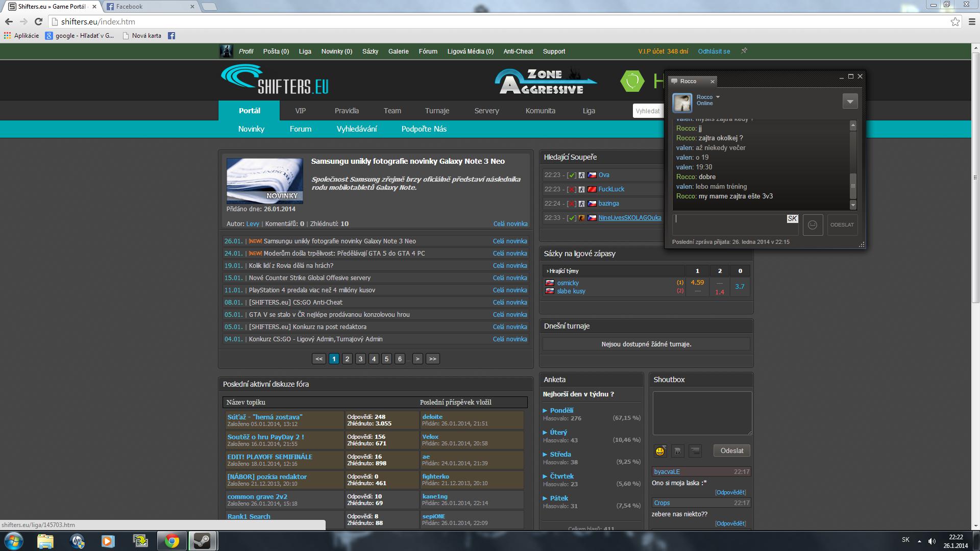
Task: Open Celá novinka link for GTA 5 news
Action: point(510,254)
